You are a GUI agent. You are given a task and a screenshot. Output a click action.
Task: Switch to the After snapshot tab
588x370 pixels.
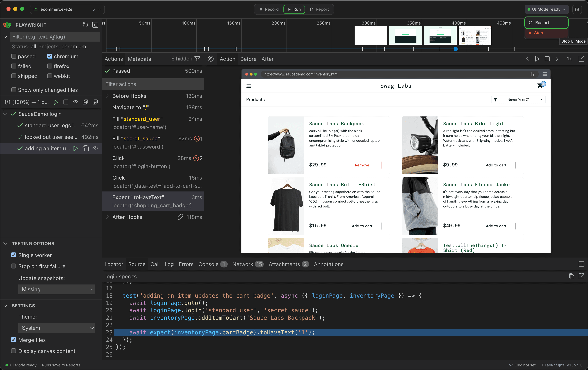click(x=267, y=59)
